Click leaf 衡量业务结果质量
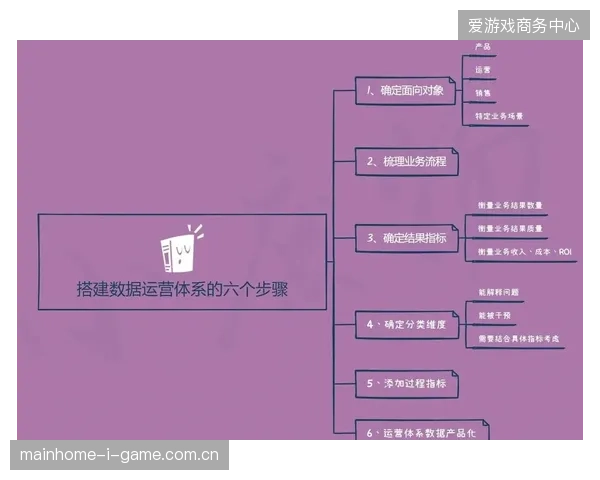Screen dimensions: 600x480 [510, 229]
